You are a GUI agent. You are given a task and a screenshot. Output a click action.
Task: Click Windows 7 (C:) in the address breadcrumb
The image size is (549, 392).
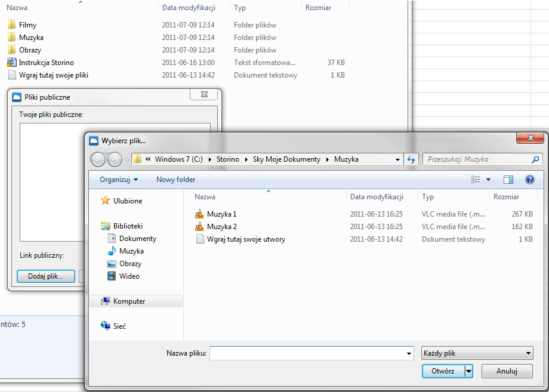click(179, 159)
